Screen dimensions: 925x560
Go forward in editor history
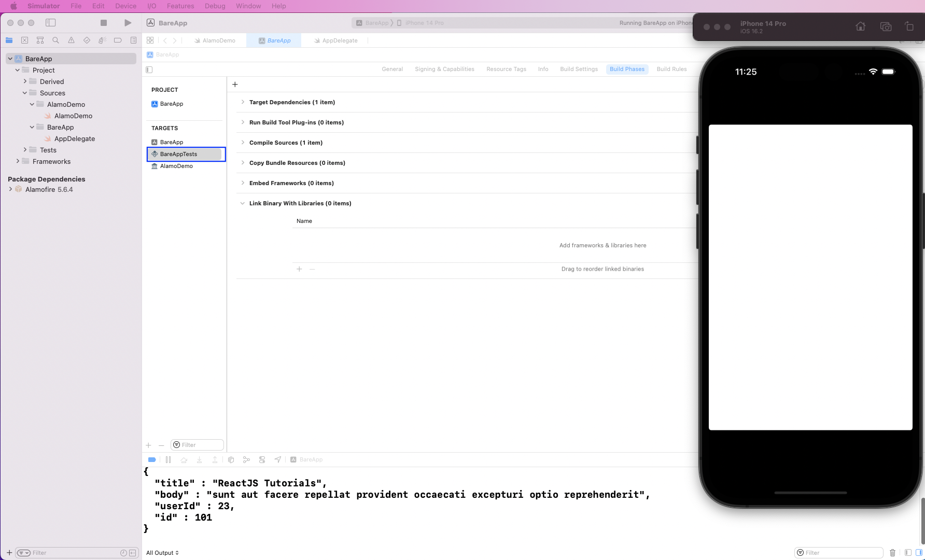[175, 40]
